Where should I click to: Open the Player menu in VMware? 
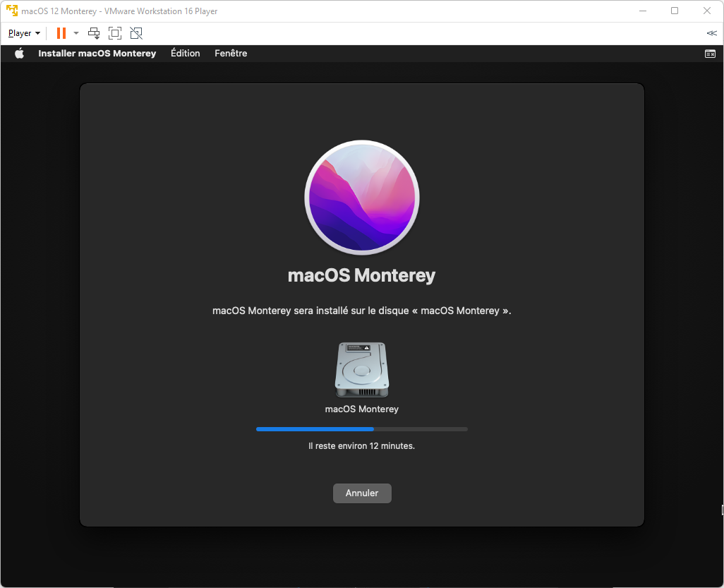click(24, 33)
